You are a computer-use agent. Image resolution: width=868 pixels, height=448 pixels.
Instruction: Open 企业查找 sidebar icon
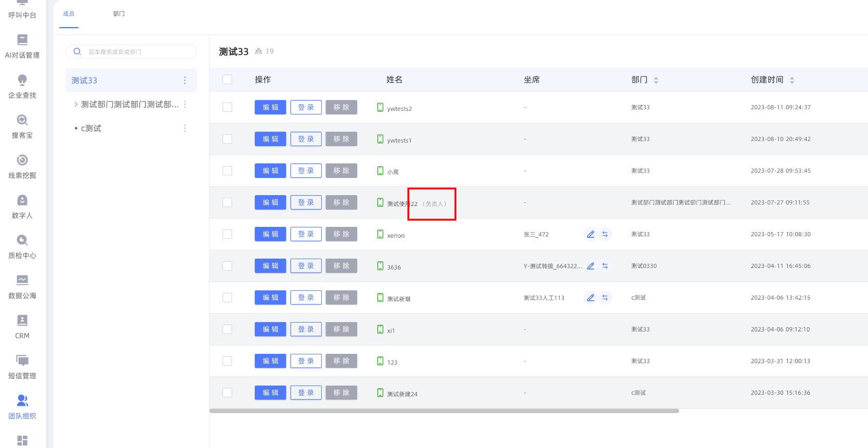(22, 86)
